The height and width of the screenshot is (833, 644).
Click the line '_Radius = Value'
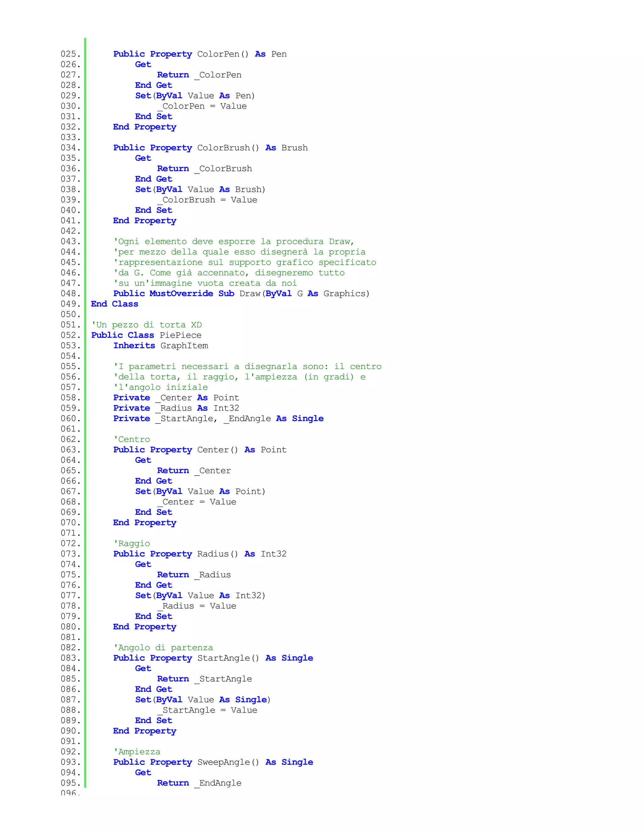[x=197, y=606]
